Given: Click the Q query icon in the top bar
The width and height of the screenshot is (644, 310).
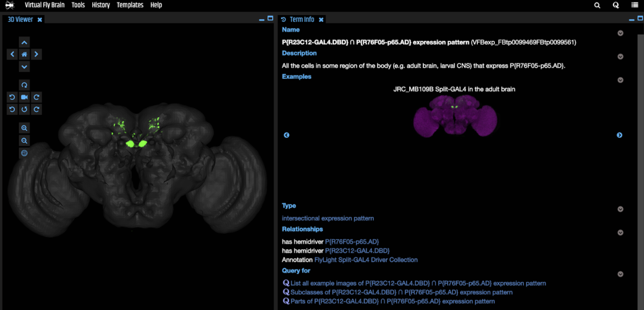Looking at the screenshot, I should pos(616,5).
